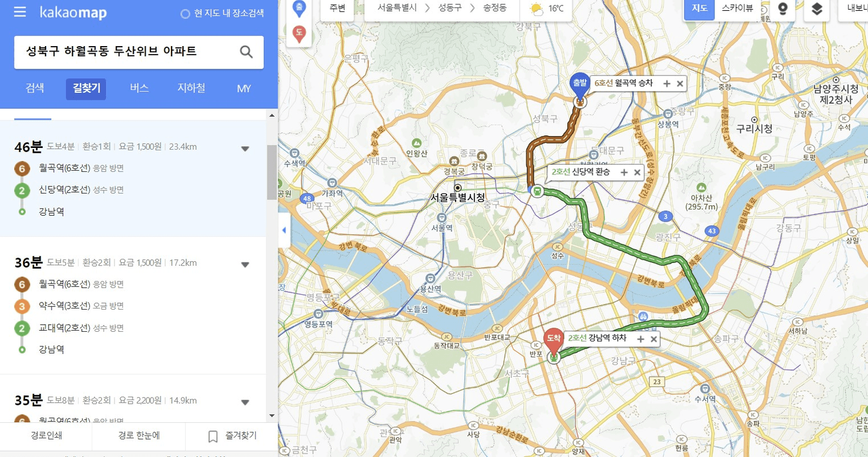Expand the 35분 route details arrow
The height and width of the screenshot is (457, 868).
245,402
